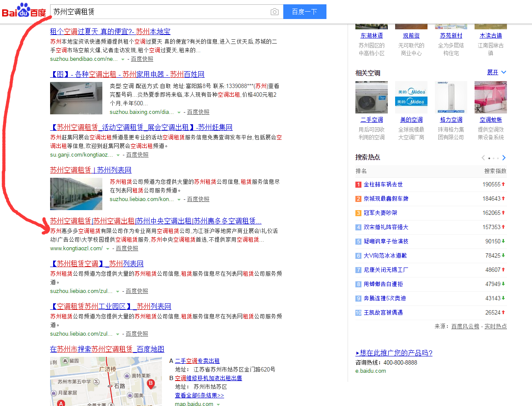Click the 搜索指数 column header

click(495, 171)
